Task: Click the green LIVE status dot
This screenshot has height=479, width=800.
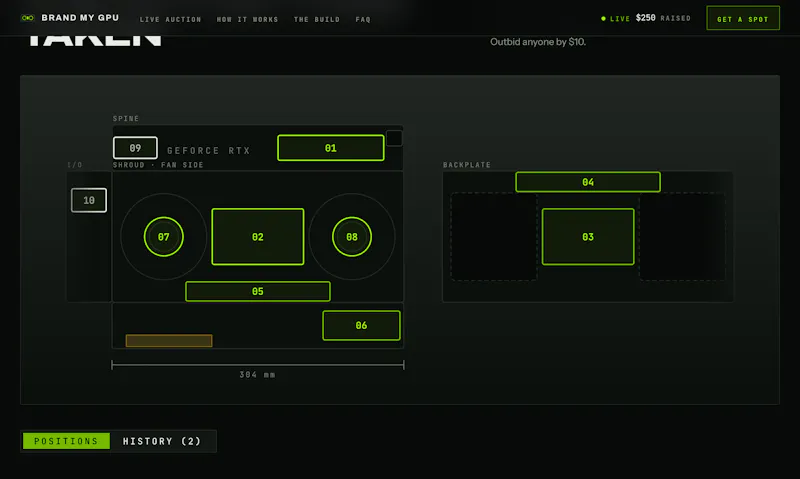Action: pyautogui.click(x=604, y=18)
